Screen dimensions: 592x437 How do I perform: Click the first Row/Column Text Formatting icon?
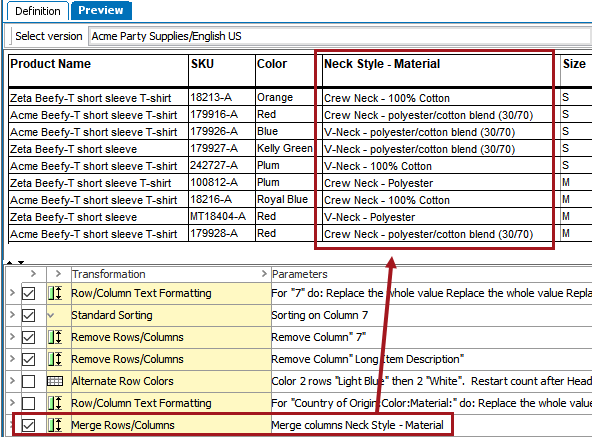click(55, 293)
